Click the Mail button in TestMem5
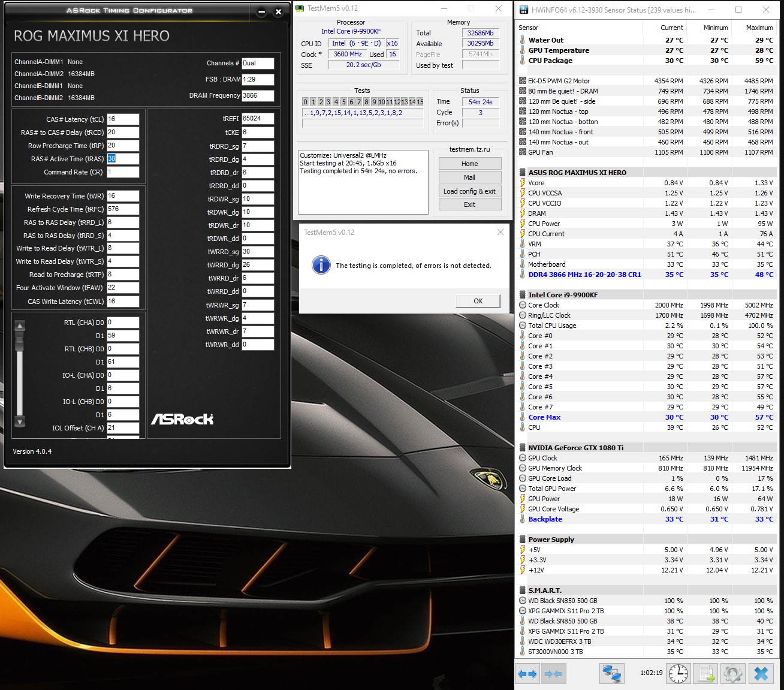The image size is (784, 690). (x=470, y=177)
